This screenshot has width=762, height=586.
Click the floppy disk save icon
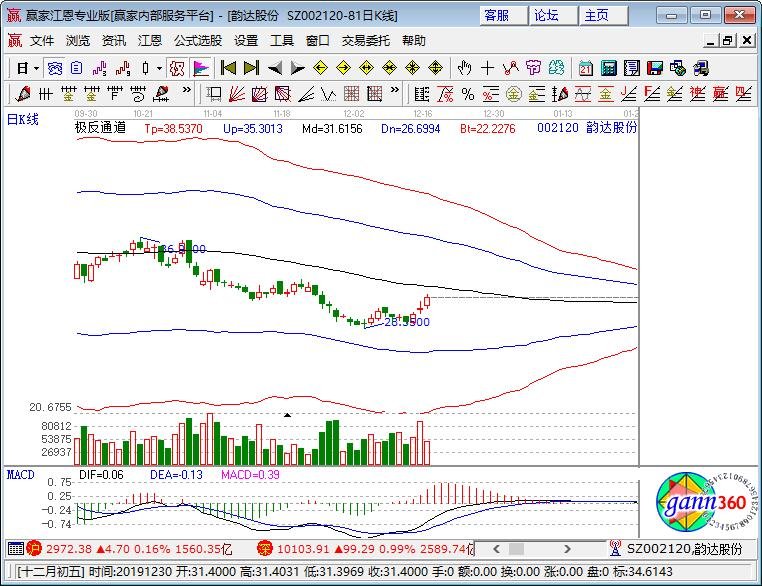[x=655, y=68]
